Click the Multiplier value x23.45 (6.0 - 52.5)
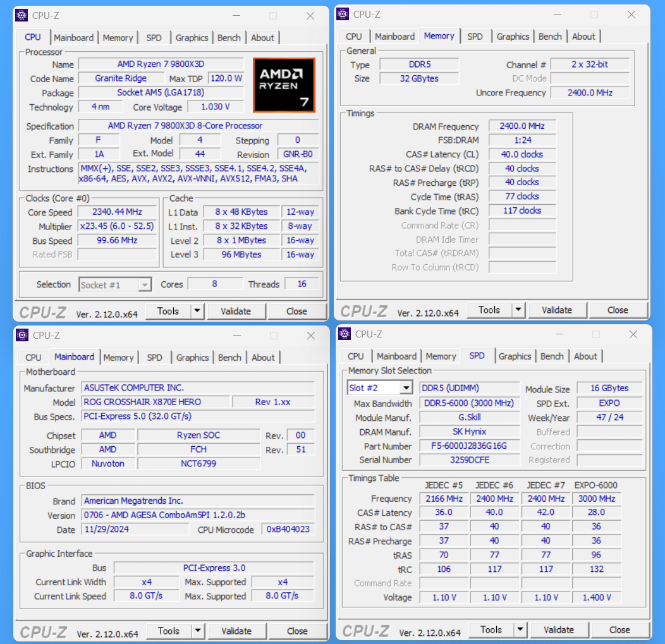Screen dimensions: 665x644 coord(118,226)
